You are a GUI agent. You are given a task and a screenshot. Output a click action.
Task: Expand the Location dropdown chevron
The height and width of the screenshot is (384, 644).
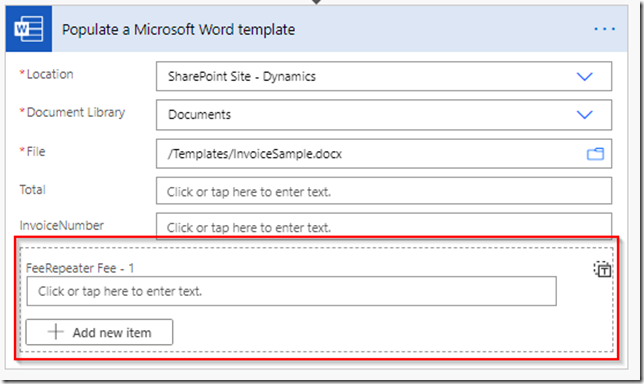(x=584, y=76)
